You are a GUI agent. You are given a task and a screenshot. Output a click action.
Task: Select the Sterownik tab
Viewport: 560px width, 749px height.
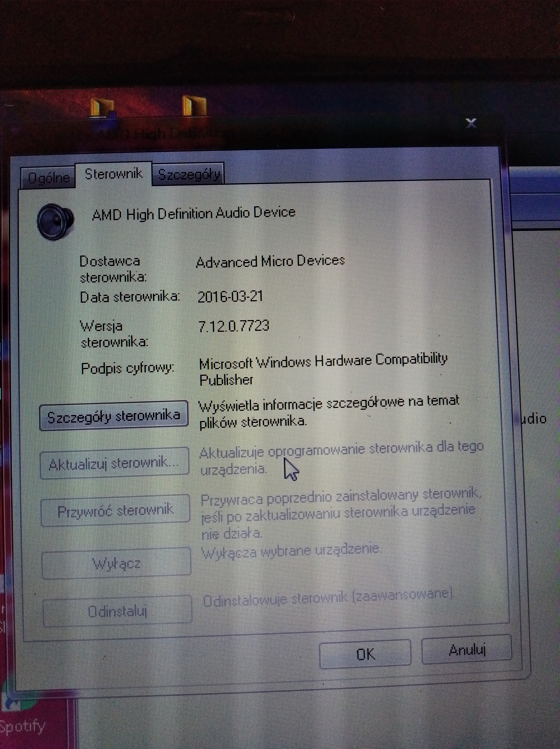113,174
